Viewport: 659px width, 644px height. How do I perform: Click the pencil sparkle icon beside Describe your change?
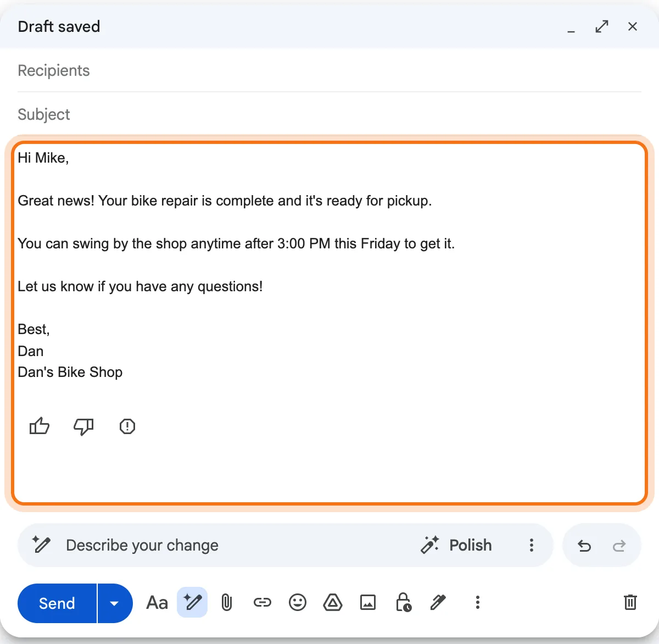41,545
